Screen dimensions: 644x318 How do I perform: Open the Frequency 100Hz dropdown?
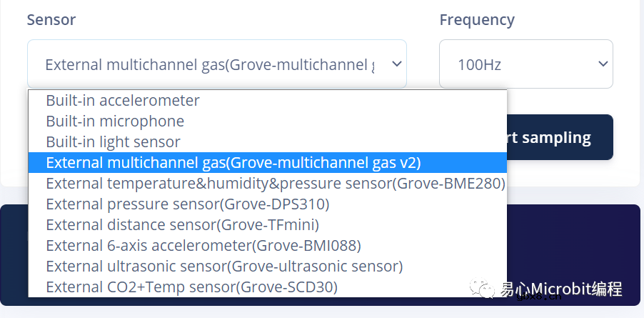[514, 64]
